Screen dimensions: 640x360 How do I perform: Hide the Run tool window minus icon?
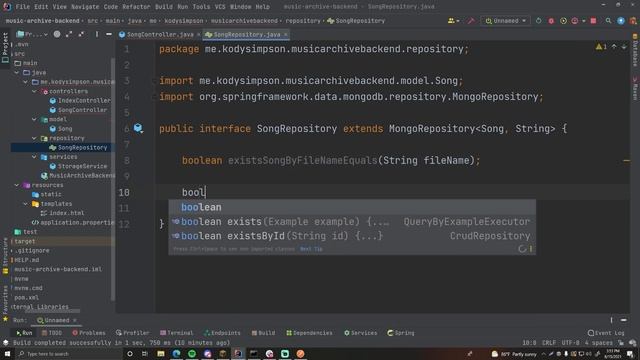coord(624,320)
